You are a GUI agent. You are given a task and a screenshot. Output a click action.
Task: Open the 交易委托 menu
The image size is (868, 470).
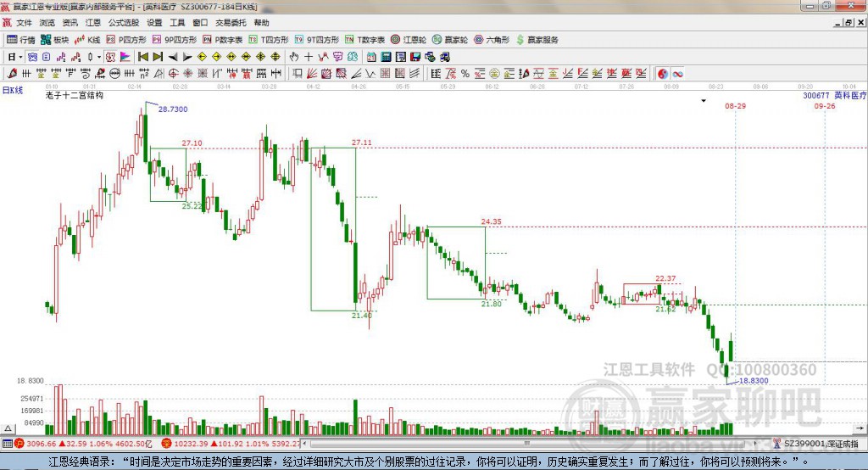coord(231,23)
